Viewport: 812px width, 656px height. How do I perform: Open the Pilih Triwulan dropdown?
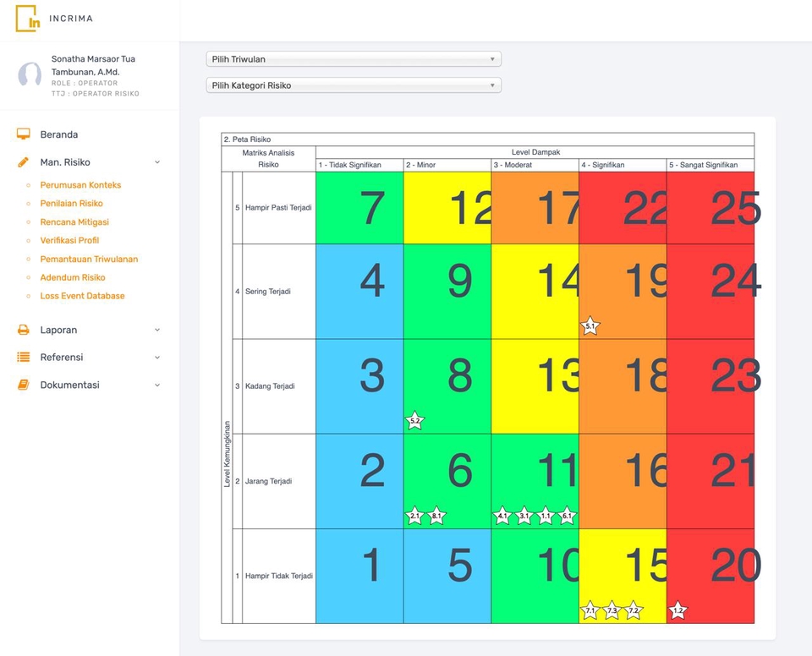pyautogui.click(x=354, y=59)
